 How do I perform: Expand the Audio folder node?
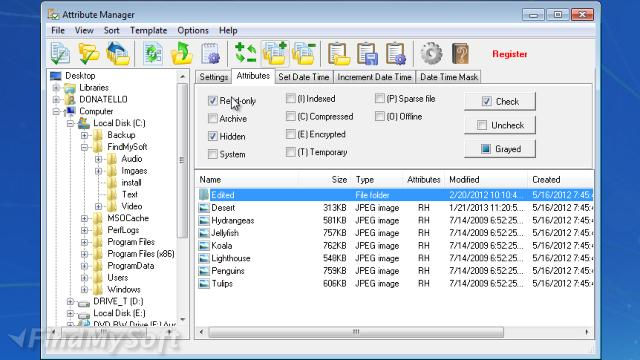point(98,159)
